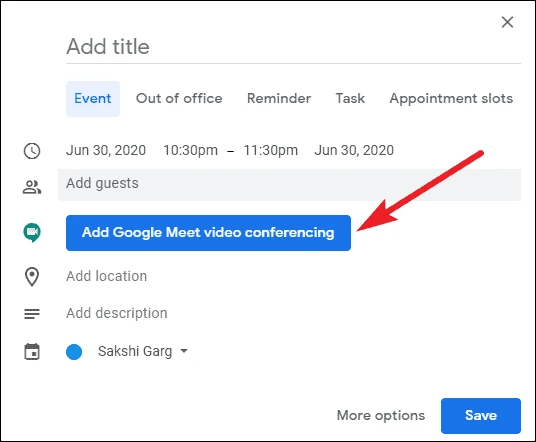Click the guests people icon
The width and height of the screenshot is (536, 442).
click(x=32, y=187)
